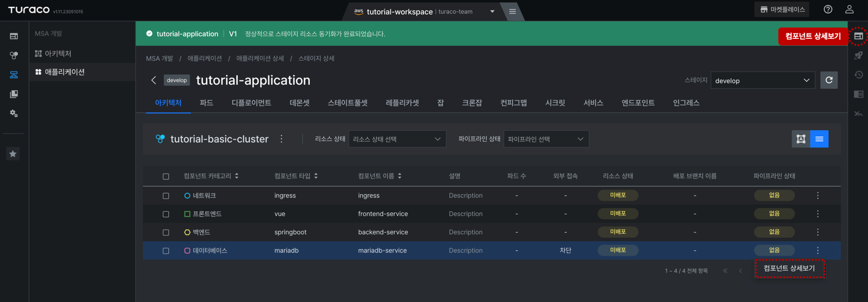Switch to list view icon

pyautogui.click(x=819, y=139)
